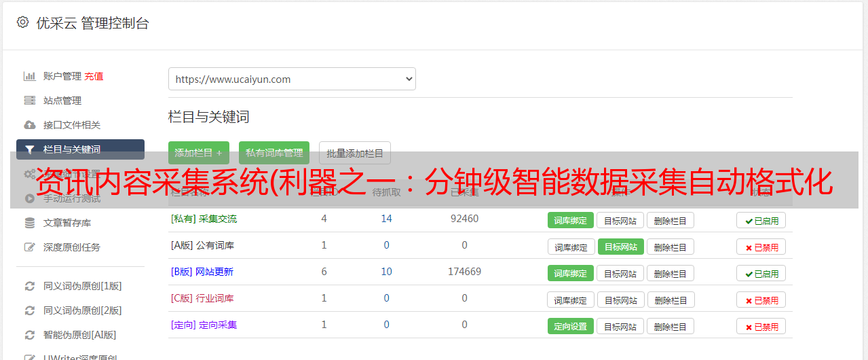Click the refresh icon for 智能伪原创[AI版]

[29, 335]
